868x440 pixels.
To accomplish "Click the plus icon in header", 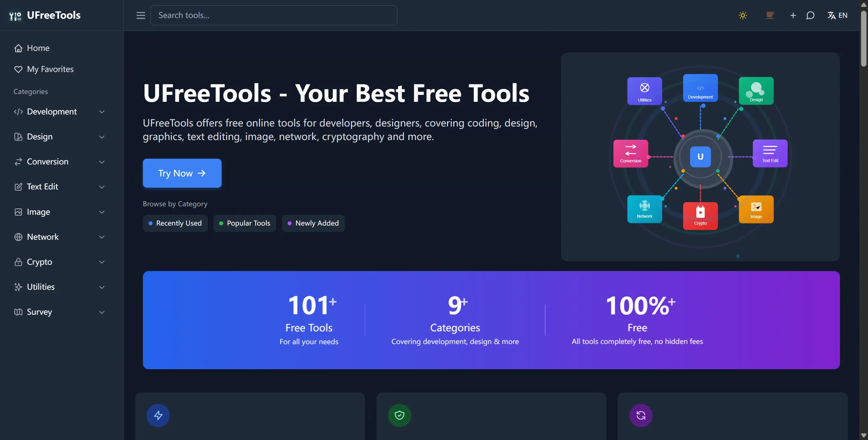I will coord(793,15).
